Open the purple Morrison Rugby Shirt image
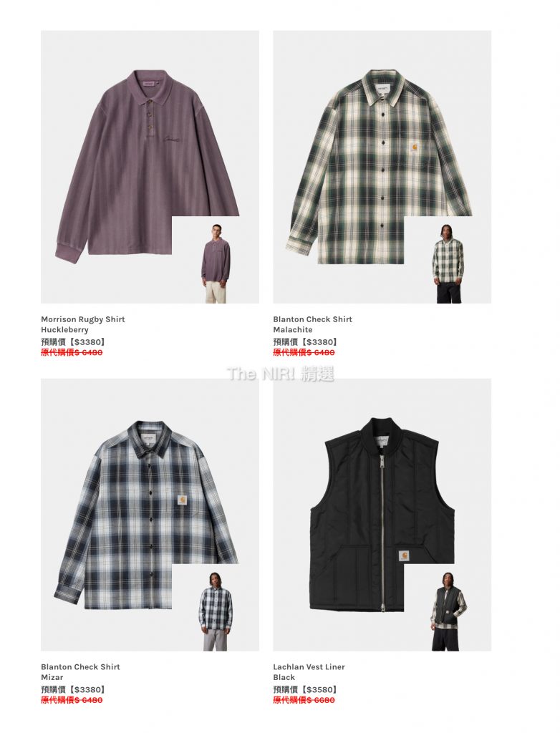This screenshot has height=733, width=560. pyautogui.click(x=150, y=167)
